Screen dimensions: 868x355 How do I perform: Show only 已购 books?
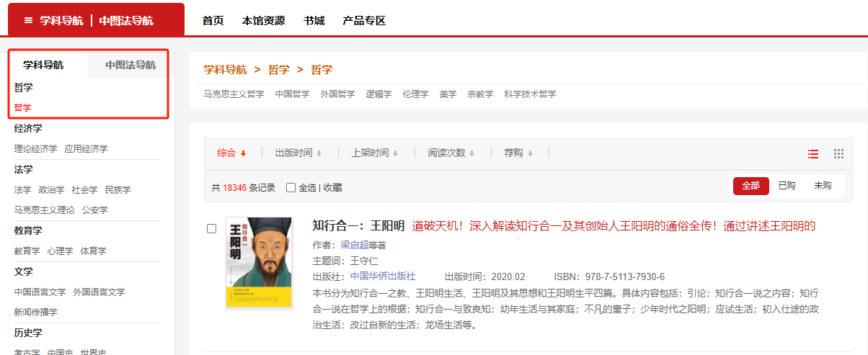coord(787,186)
